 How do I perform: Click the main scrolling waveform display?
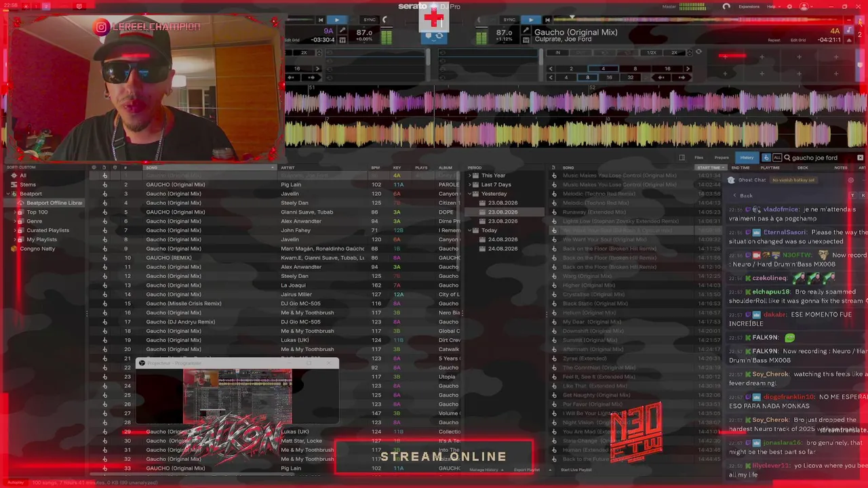[x=576, y=119]
